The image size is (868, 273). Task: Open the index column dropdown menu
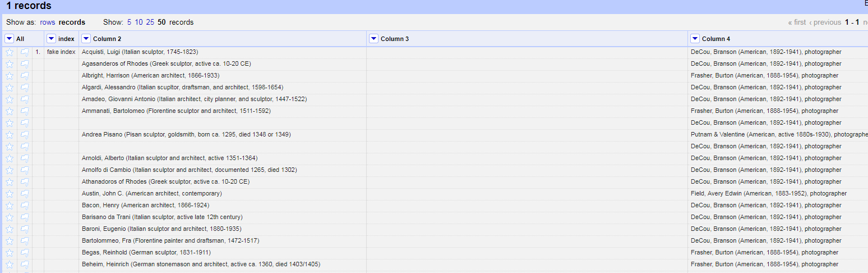click(x=52, y=39)
